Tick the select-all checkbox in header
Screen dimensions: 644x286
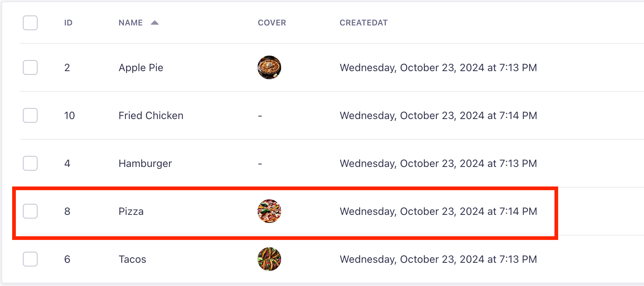coord(30,23)
